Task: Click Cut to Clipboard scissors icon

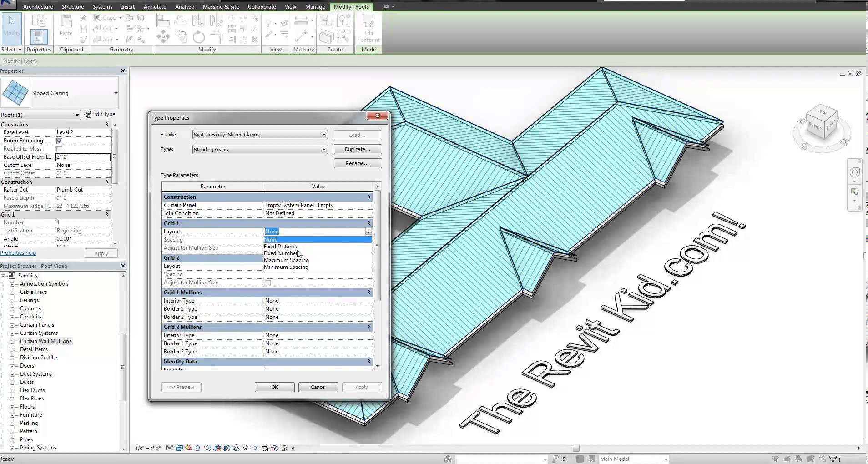Action: (x=83, y=18)
